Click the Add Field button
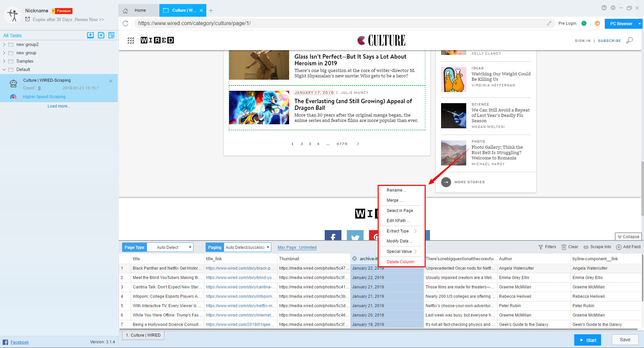The height and width of the screenshot is (348, 644). point(628,247)
